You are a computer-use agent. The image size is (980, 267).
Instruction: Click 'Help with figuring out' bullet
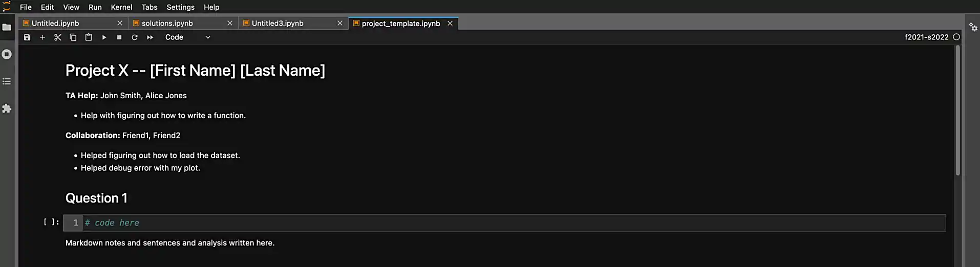(163, 116)
